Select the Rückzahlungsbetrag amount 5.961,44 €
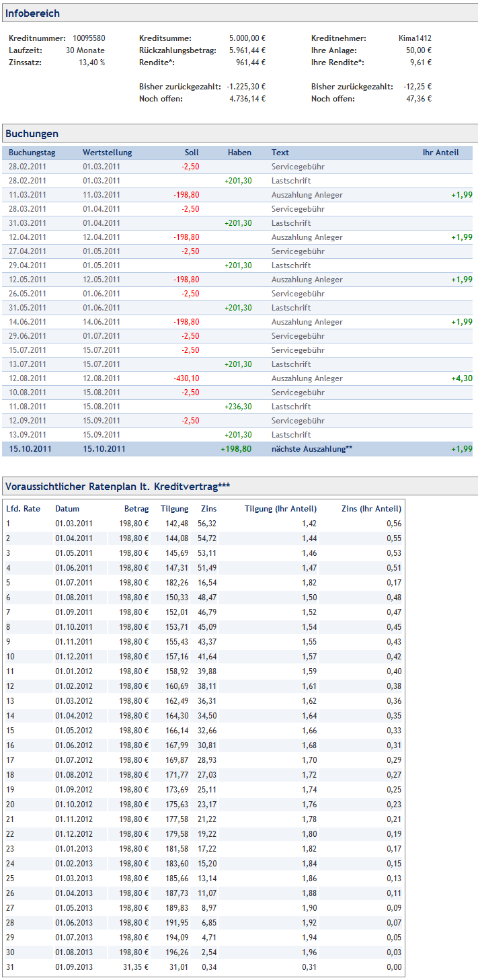The image size is (478, 980). 247,50
